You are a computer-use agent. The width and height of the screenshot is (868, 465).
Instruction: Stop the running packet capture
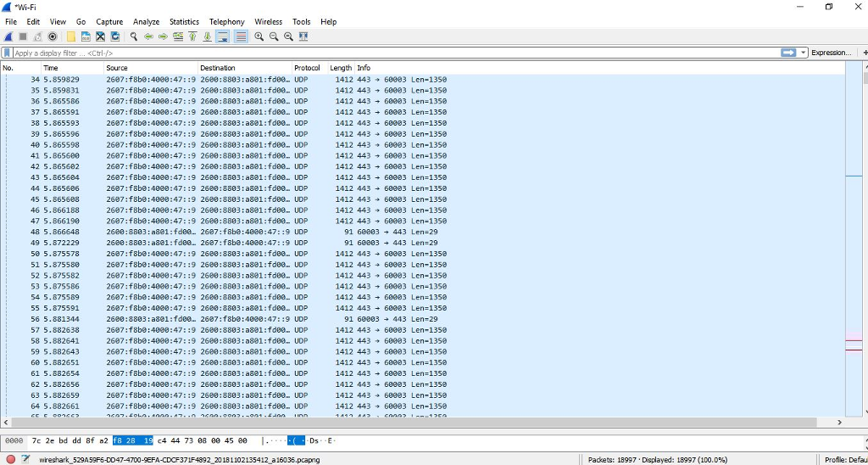[x=23, y=36]
